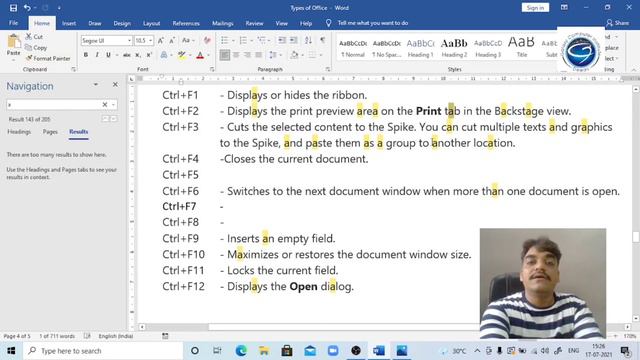
Task: Click the Save icon in the title bar
Action: click(x=13, y=8)
